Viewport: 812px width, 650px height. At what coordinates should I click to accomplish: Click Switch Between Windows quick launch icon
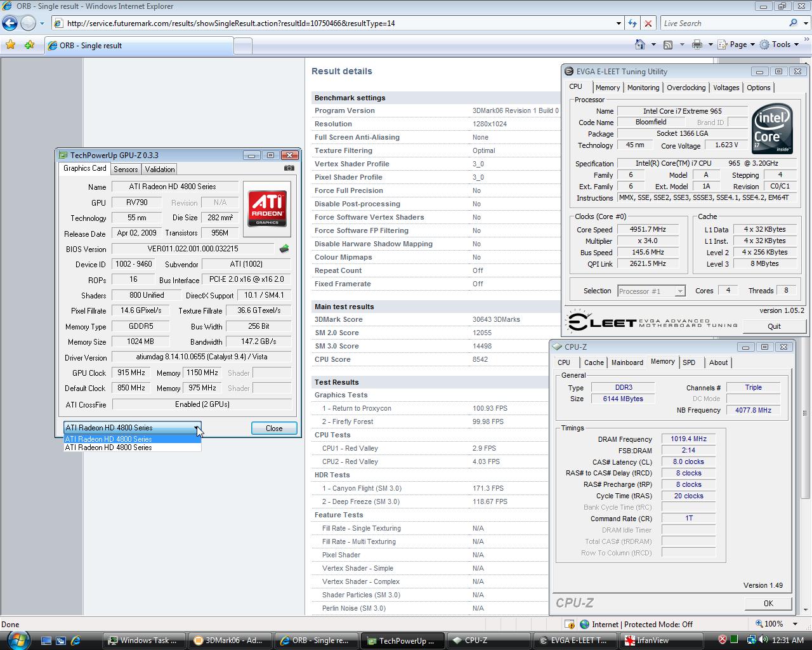click(x=61, y=640)
